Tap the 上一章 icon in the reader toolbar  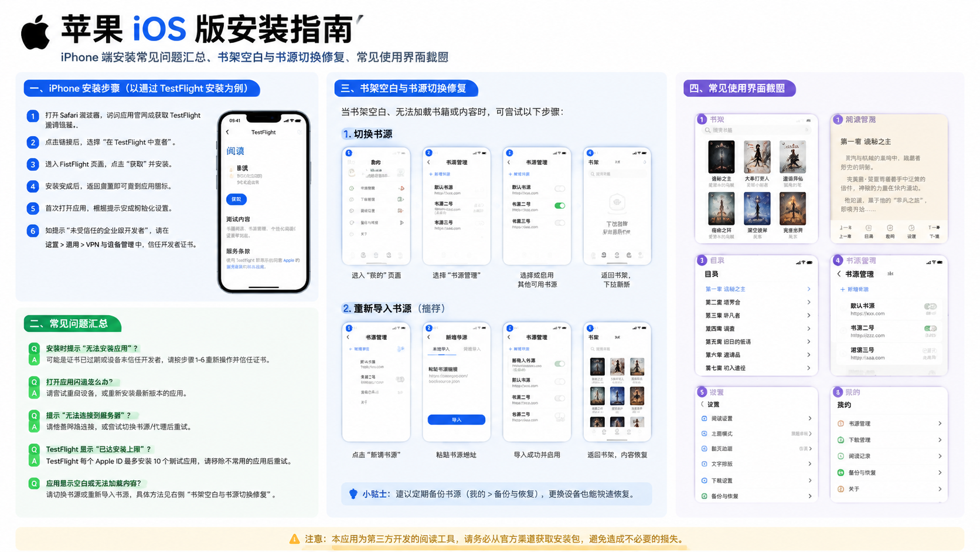(845, 228)
